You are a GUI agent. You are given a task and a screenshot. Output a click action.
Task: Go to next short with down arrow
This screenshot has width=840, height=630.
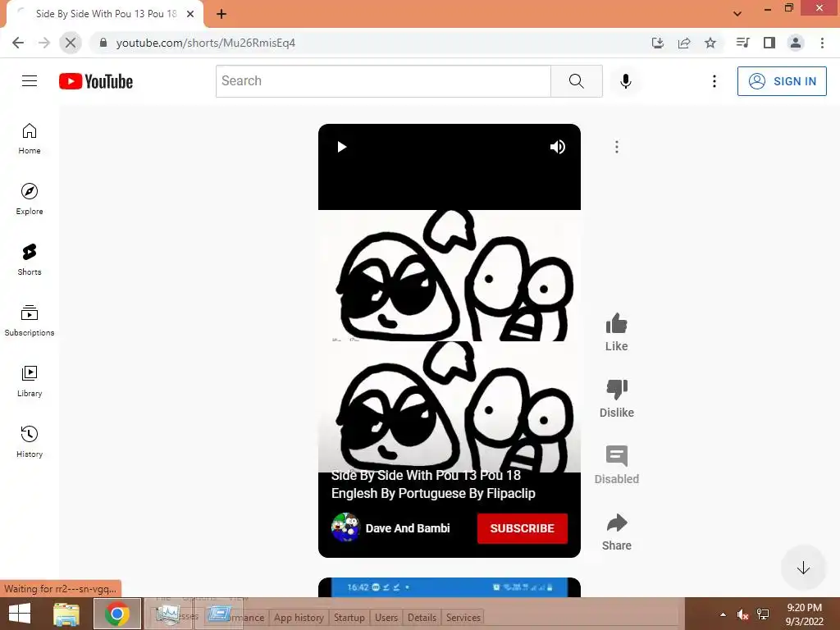(803, 568)
